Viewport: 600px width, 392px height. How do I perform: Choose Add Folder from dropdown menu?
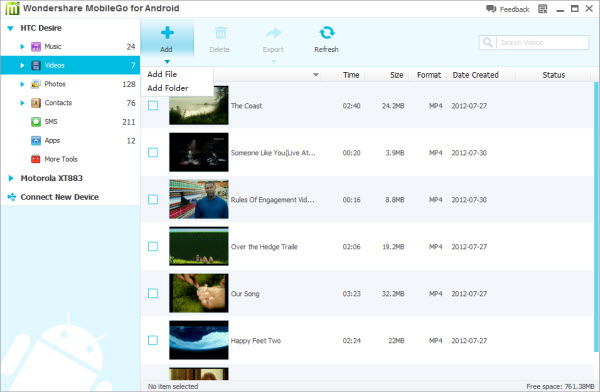click(x=168, y=88)
